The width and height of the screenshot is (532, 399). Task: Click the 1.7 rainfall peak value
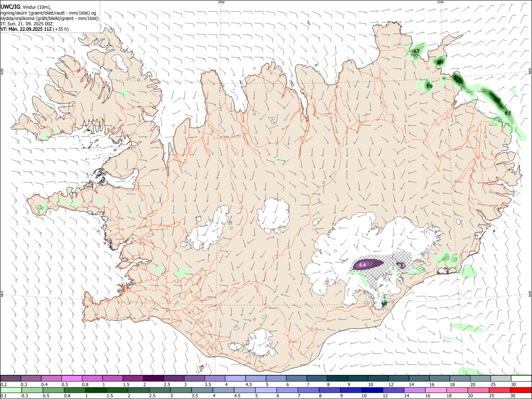(458, 79)
